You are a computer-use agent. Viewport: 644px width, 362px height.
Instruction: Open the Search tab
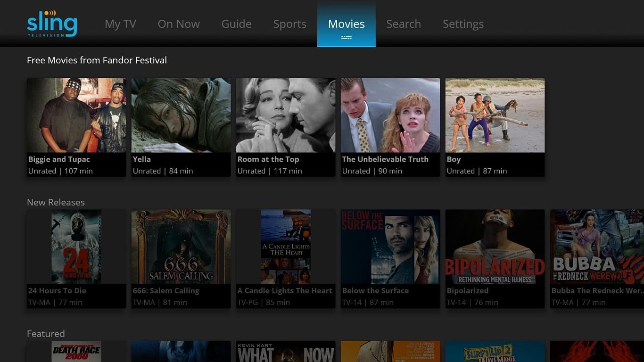point(404,24)
